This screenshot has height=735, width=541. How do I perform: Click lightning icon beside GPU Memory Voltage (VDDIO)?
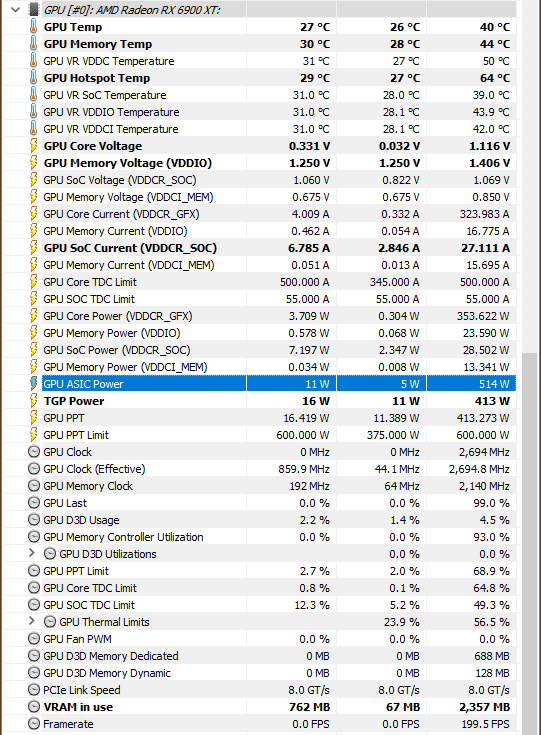33,163
